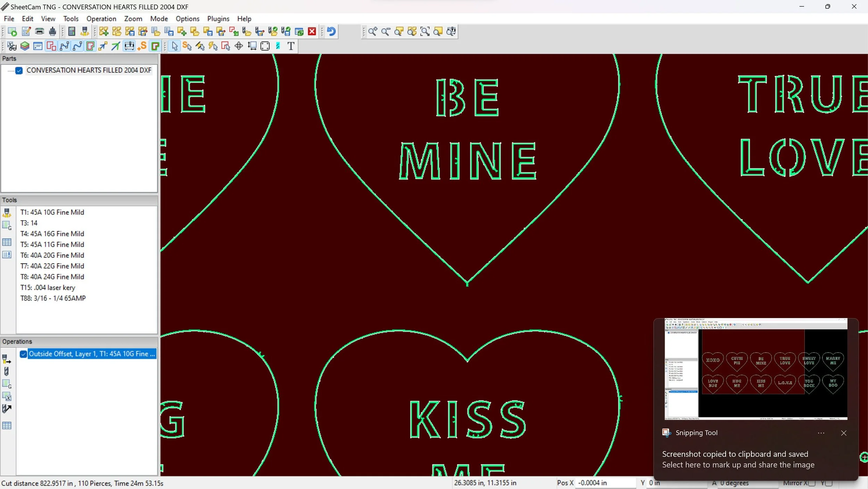Toggle the show segment ends button

point(64,46)
